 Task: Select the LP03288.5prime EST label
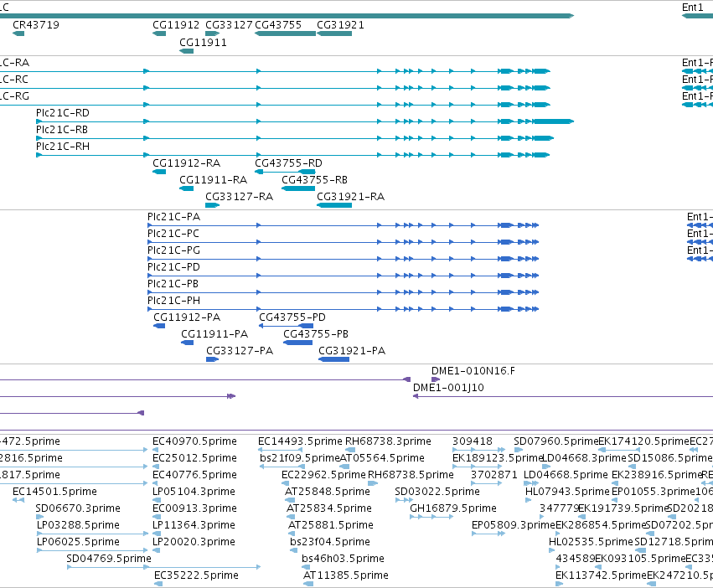78,525
